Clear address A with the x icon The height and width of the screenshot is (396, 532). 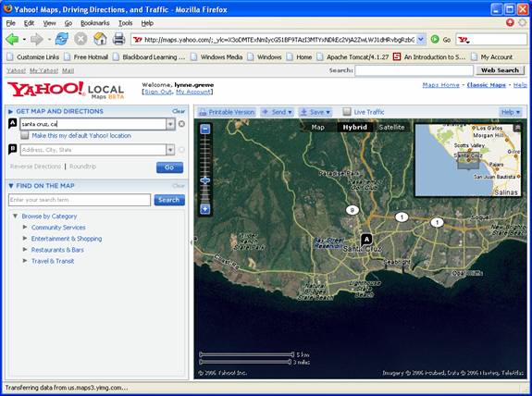point(181,124)
